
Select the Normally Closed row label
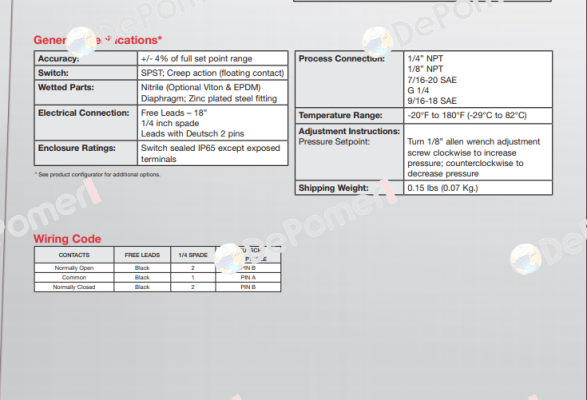coord(74,287)
